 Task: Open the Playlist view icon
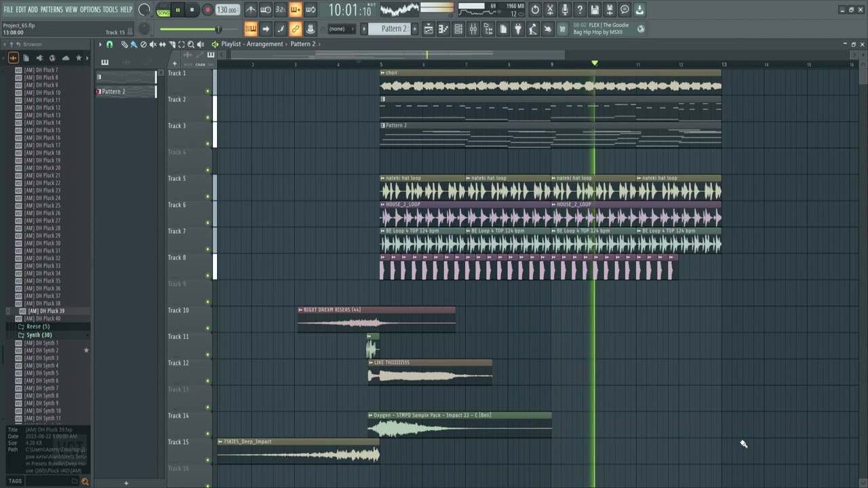[429, 28]
